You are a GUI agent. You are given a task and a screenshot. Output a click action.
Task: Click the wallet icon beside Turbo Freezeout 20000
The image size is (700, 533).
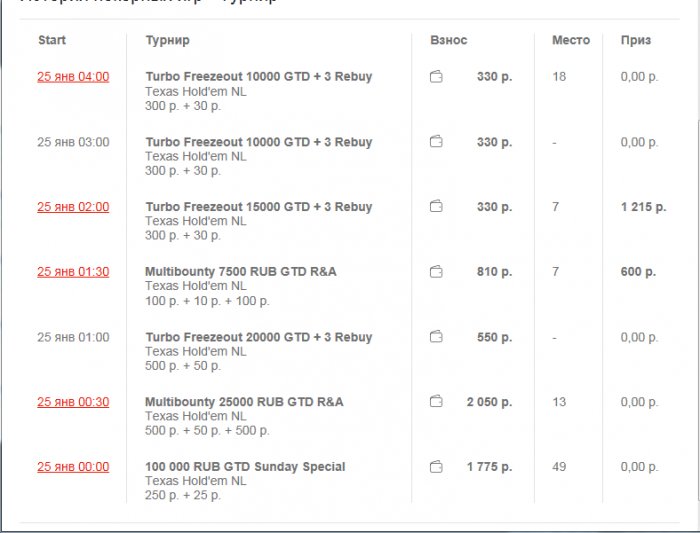pos(436,337)
